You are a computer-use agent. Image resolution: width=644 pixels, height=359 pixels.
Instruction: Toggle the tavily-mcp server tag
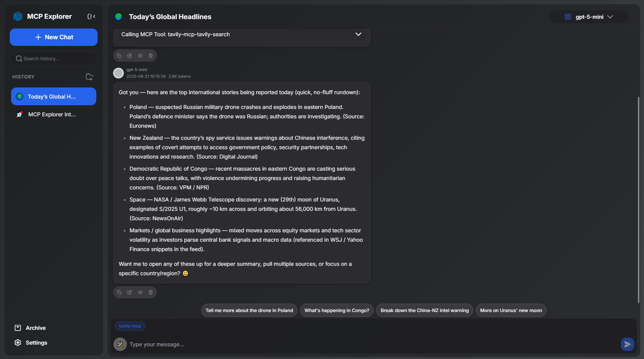coord(130,326)
